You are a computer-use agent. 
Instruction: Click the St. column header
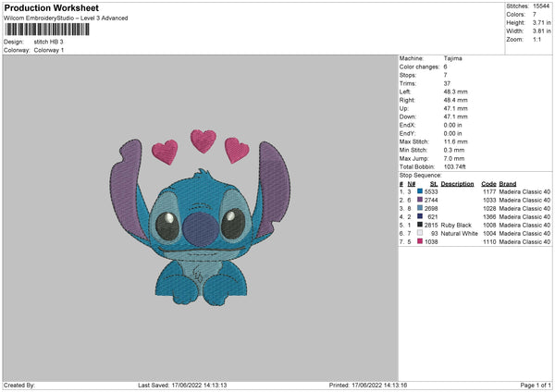click(x=433, y=183)
